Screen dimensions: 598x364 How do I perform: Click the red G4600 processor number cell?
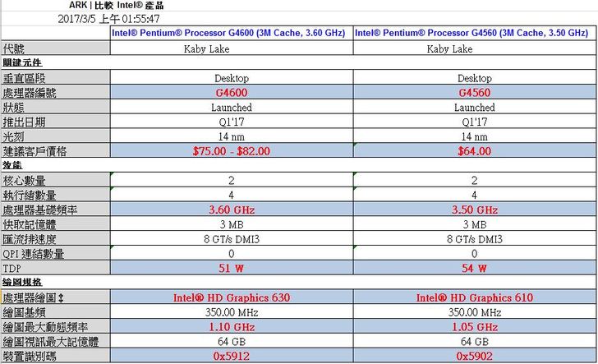pyautogui.click(x=232, y=92)
